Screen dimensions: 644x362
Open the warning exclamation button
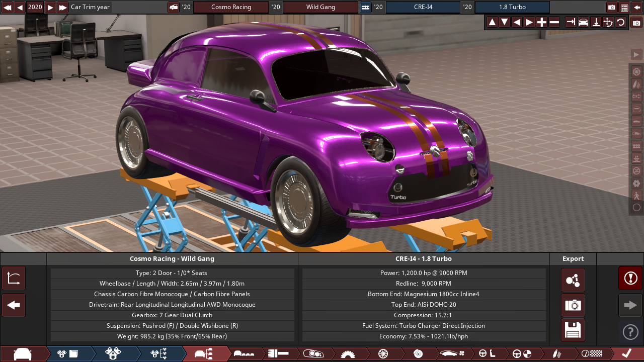point(630,278)
